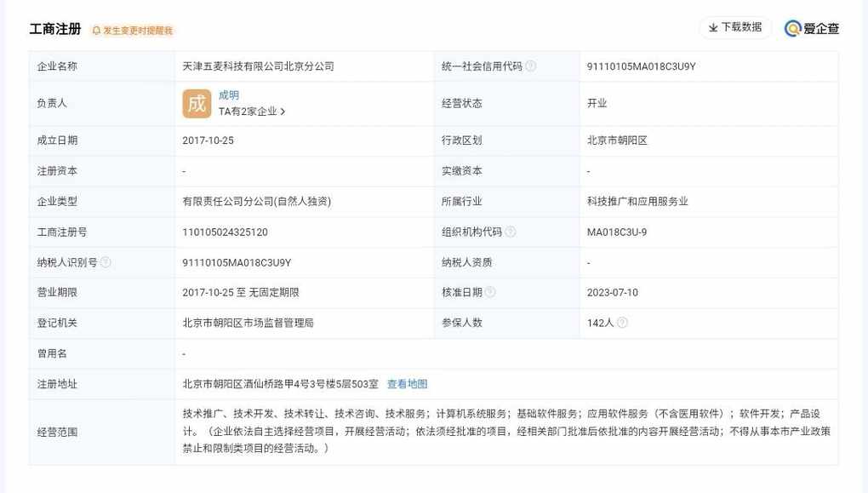The height and width of the screenshot is (493, 868).
Task: Click 科技推广和应用服务业 industry value
Action: pyautogui.click(x=637, y=201)
